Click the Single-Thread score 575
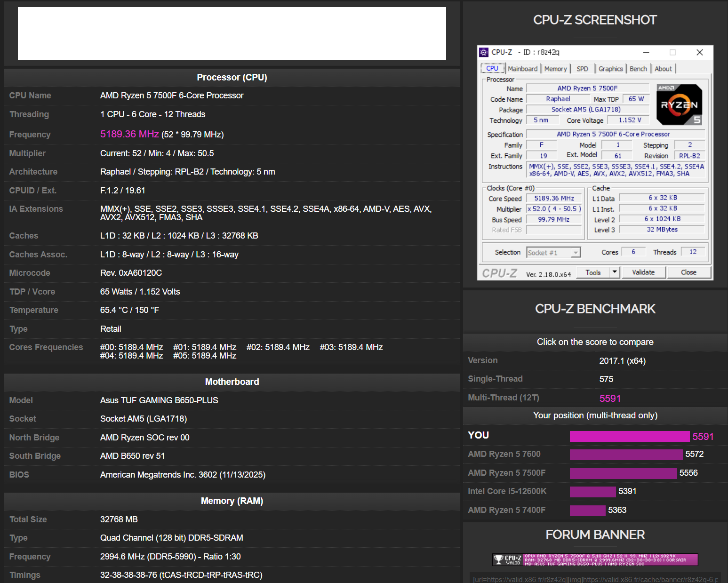728x583 pixels. [x=606, y=379]
